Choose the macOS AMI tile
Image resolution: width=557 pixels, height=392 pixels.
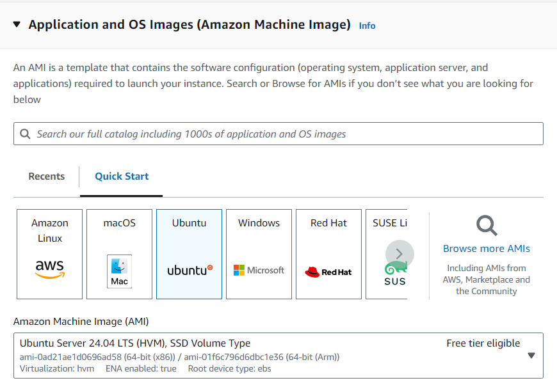click(x=119, y=254)
